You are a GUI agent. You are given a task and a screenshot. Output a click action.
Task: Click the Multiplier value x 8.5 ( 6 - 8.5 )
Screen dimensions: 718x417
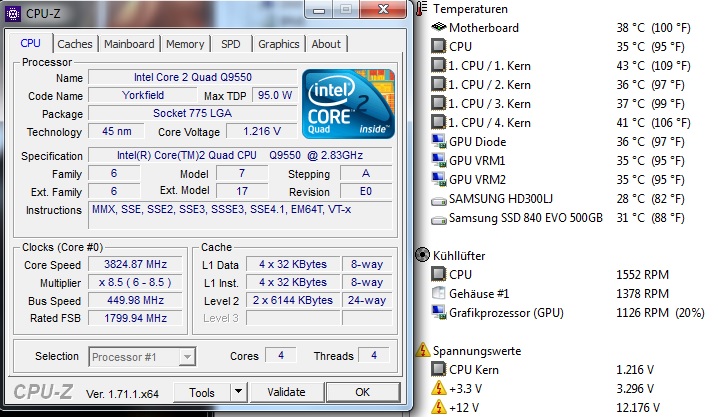135,282
